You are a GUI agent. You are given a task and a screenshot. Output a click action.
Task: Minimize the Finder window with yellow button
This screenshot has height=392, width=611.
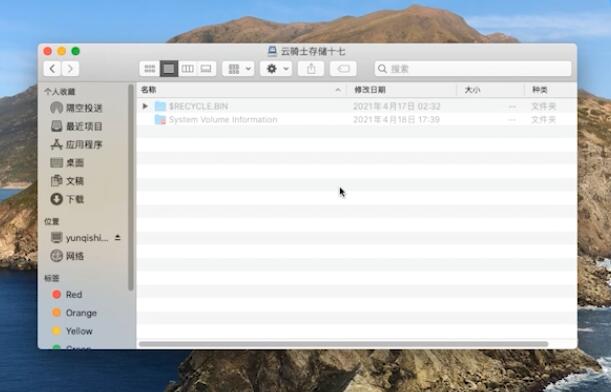(62, 51)
